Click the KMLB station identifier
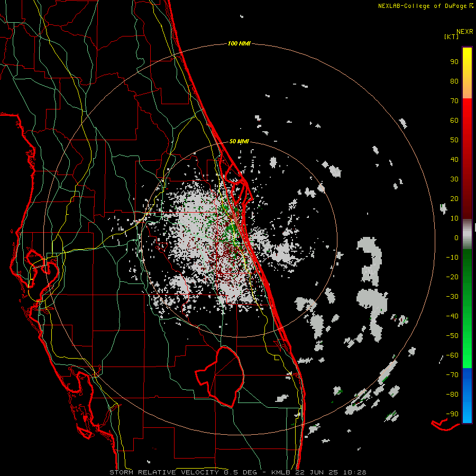476x476 pixels. [x=281, y=472]
